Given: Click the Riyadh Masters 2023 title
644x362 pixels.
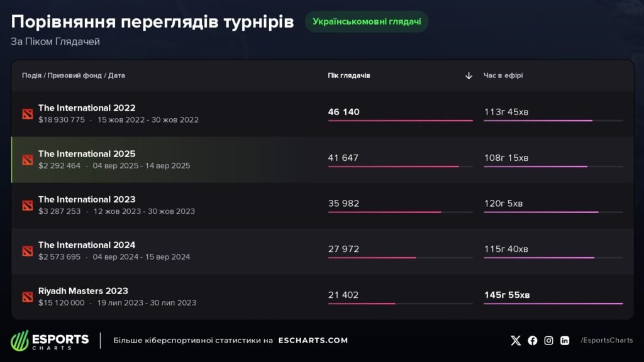Looking at the screenshot, I should [x=83, y=291].
